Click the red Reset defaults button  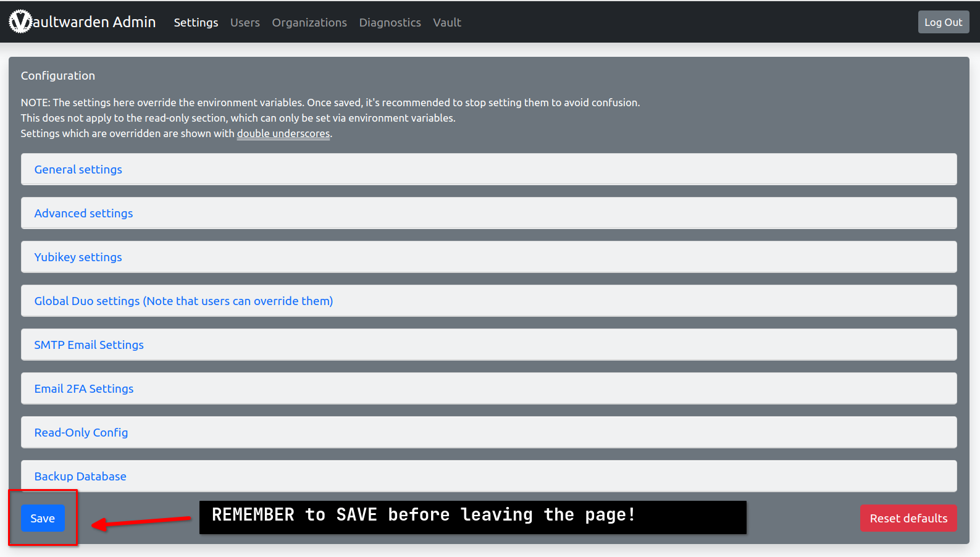(x=908, y=518)
